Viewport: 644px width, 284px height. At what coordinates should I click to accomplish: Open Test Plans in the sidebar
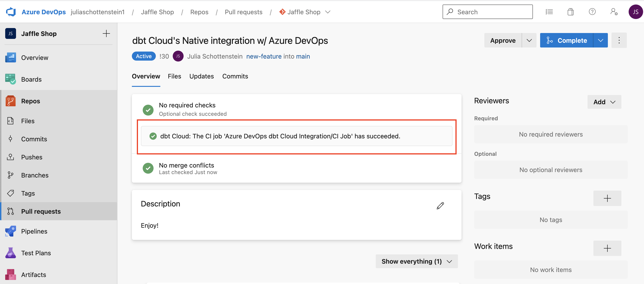tap(58, 253)
